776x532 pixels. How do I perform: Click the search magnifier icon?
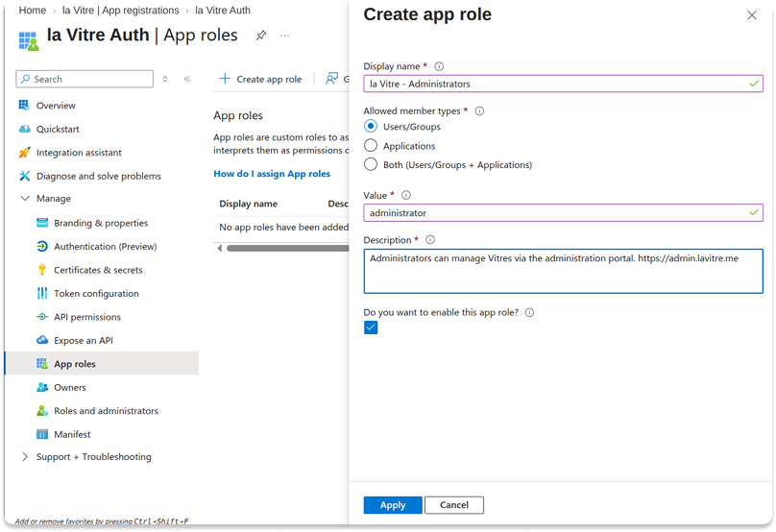point(25,79)
